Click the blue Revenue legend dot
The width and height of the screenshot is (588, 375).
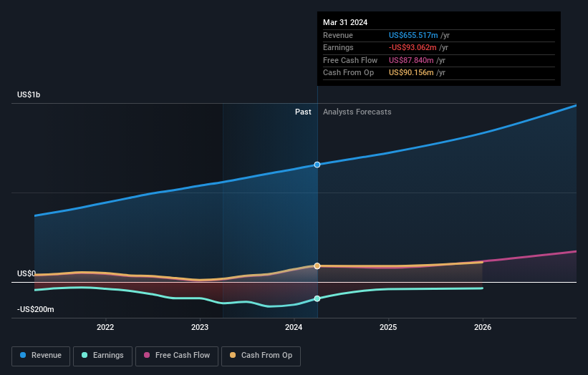pos(23,355)
